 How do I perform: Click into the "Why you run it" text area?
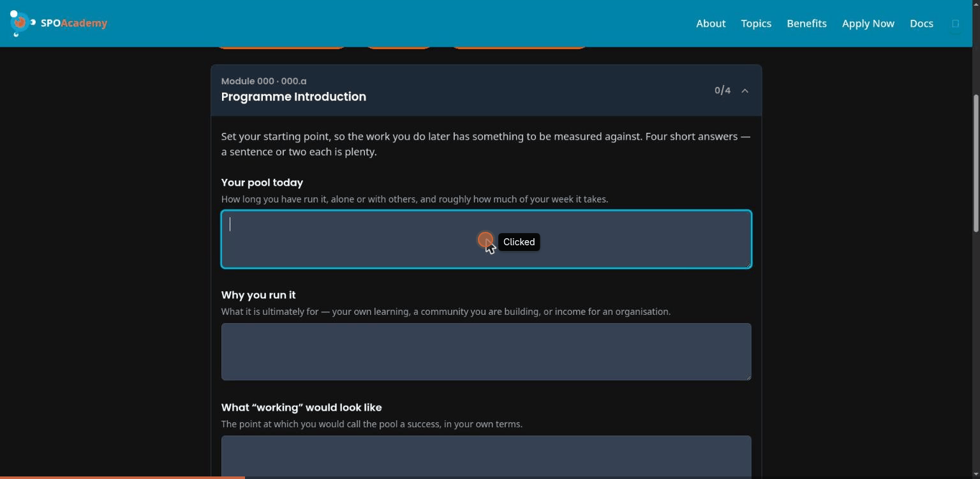pyautogui.click(x=486, y=352)
